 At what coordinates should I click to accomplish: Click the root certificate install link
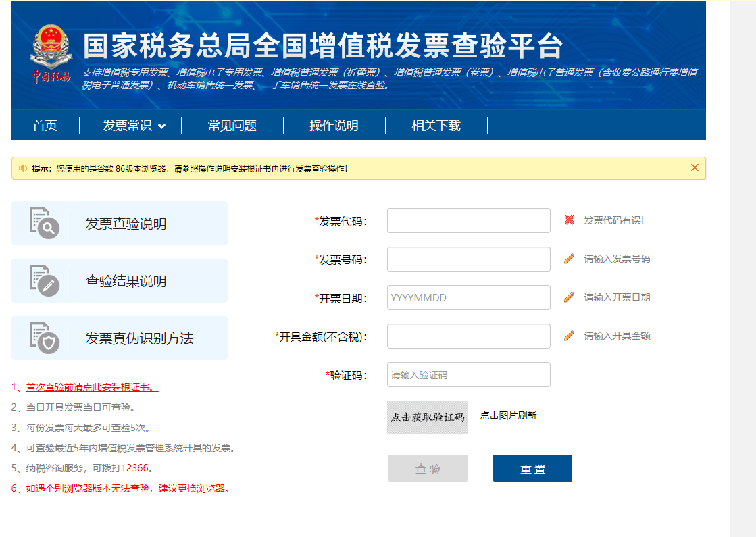click(92, 388)
